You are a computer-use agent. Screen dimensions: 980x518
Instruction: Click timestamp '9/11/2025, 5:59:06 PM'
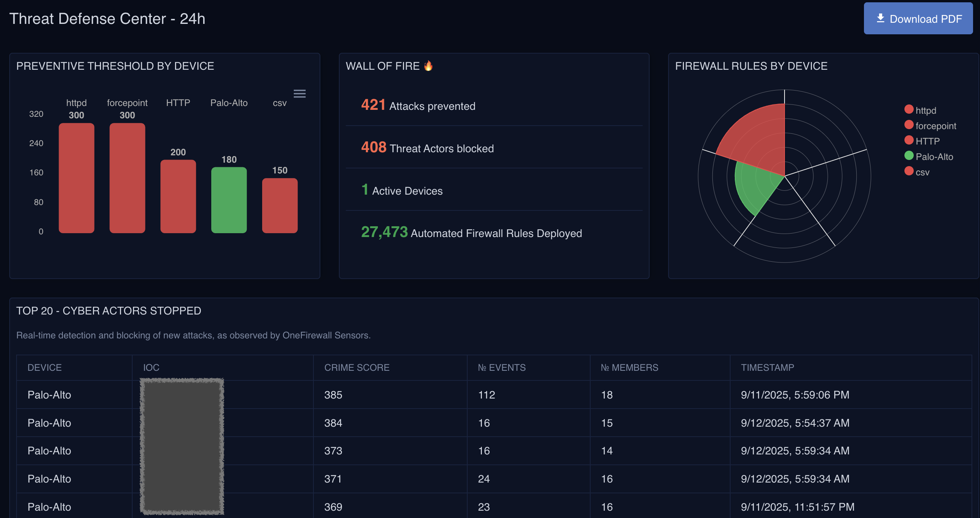[795, 395]
